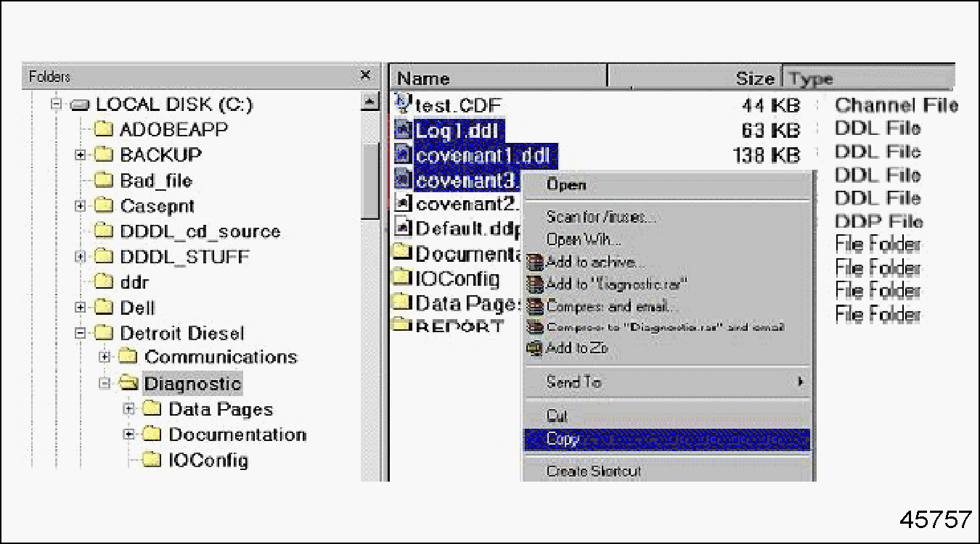Click the Default.ddp file icon

click(x=404, y=228)
